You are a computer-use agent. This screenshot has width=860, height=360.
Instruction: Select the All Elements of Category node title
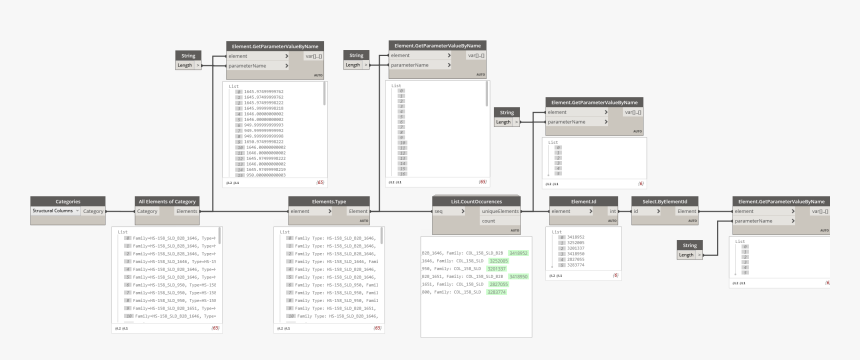click(x=167, y=202)
